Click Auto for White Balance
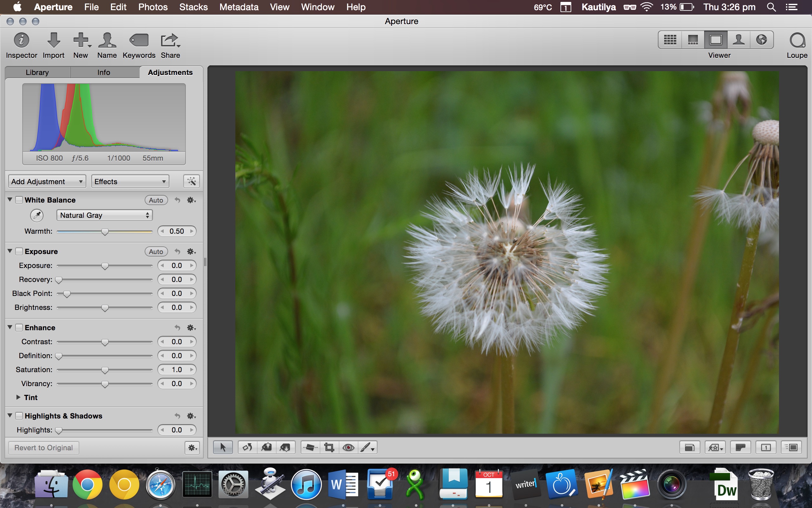This screenshot has height=508, width=812. [x=156, y=200]
